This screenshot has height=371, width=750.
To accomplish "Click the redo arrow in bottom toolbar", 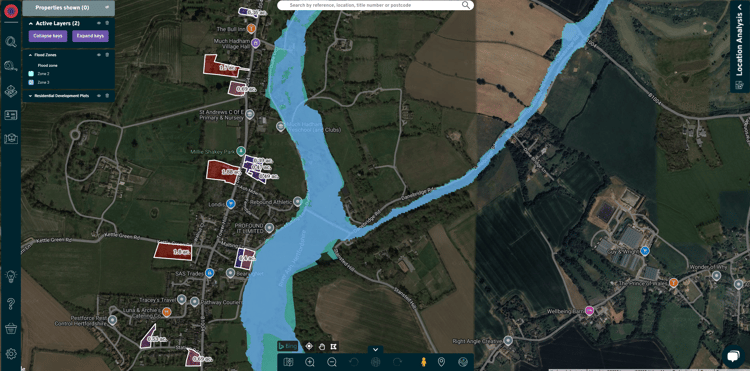I will 397,362.
